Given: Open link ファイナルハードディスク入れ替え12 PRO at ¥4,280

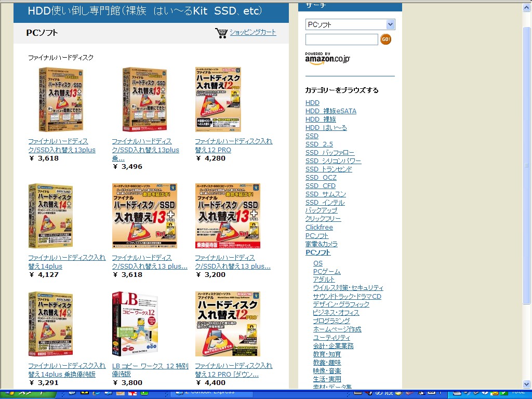Looking at the screenshot, I should [x=234, y=145].
